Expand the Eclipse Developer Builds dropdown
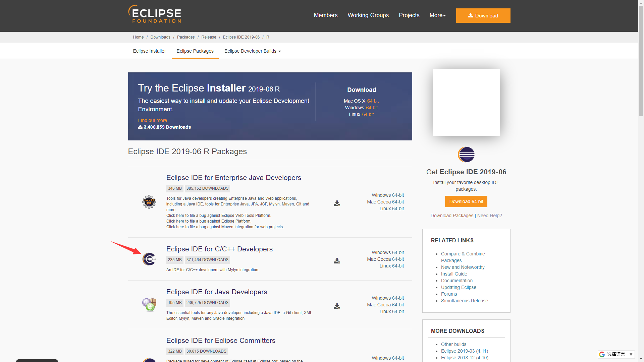The image size is (644, 362). [252, 51]
